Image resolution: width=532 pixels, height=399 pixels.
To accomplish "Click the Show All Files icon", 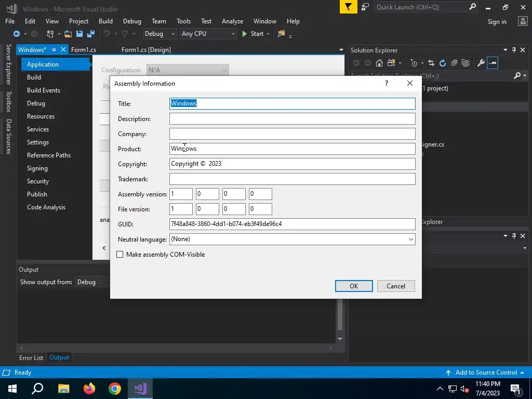I will point(465,63).
